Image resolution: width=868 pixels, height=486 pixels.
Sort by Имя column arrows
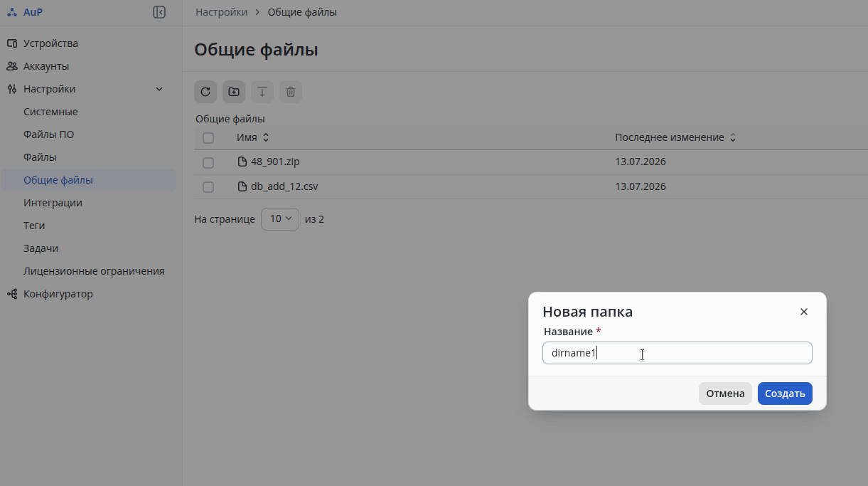[x=266, y=137]
